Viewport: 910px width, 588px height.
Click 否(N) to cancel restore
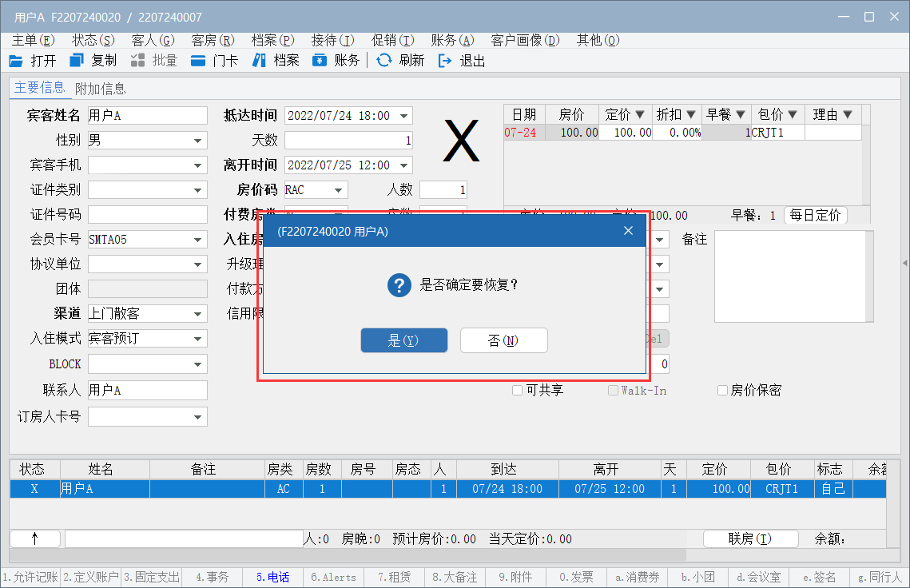(x=503, y=340)
